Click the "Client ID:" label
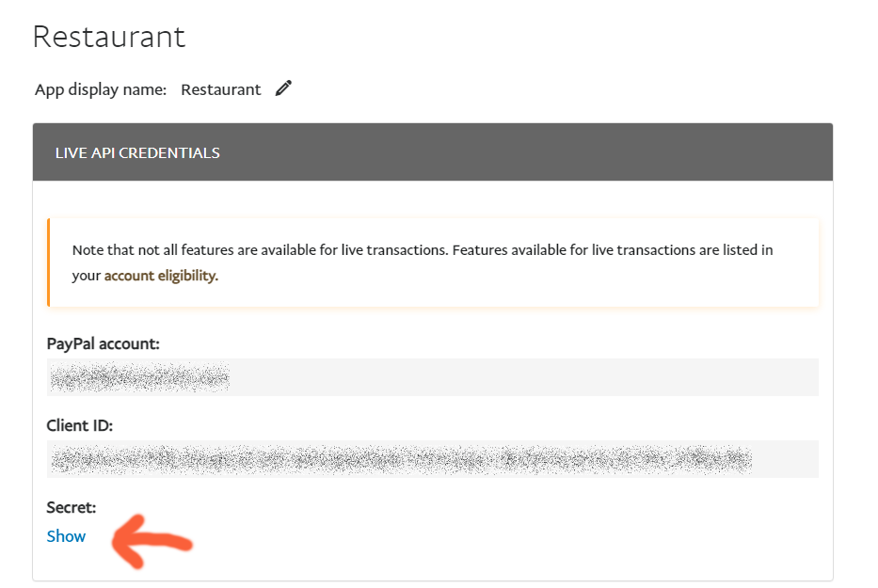 click(x=79, y=425)
